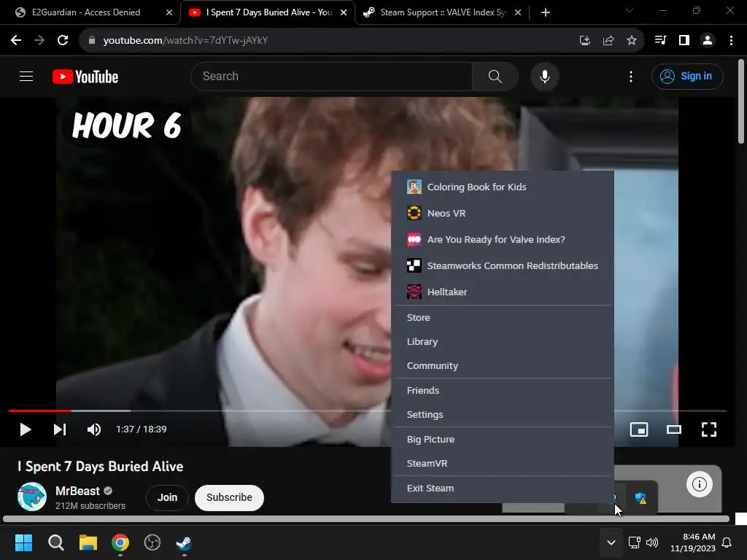Go back in browser history
The image size is (747, 560).
pos(16,41)
